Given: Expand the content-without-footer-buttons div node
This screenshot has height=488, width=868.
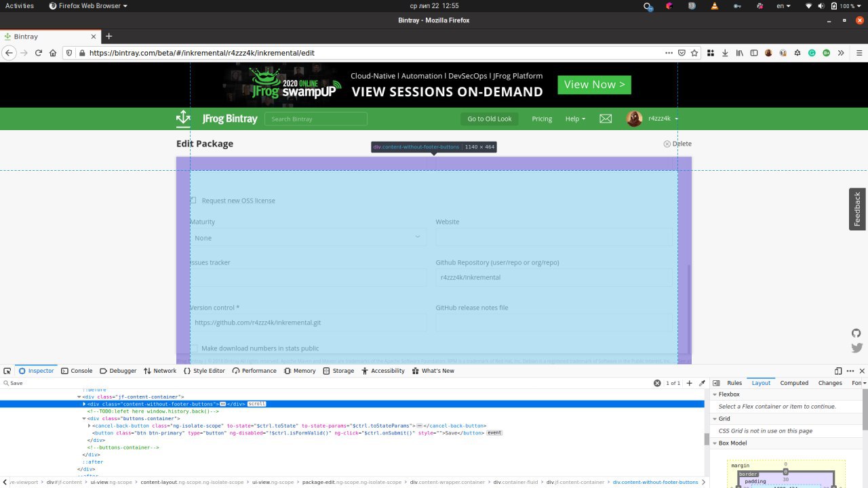Looking at the screenshot, I should point(84,404).
